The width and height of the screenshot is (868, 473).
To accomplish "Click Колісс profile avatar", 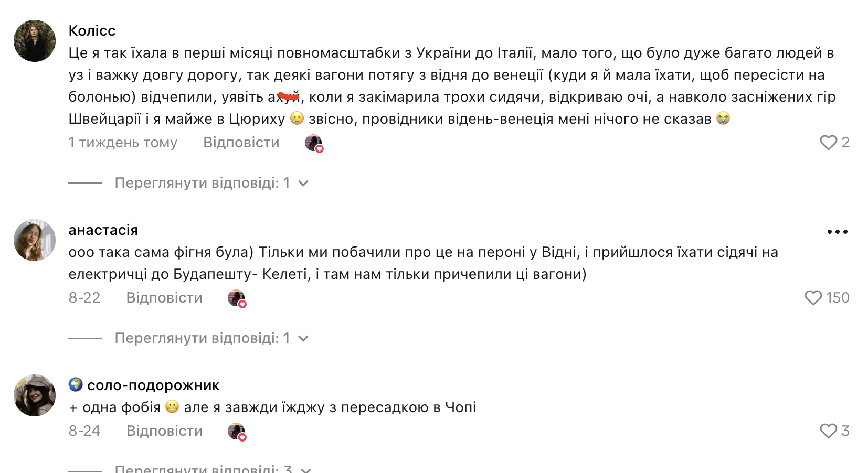I will click(x=35, y=41).
